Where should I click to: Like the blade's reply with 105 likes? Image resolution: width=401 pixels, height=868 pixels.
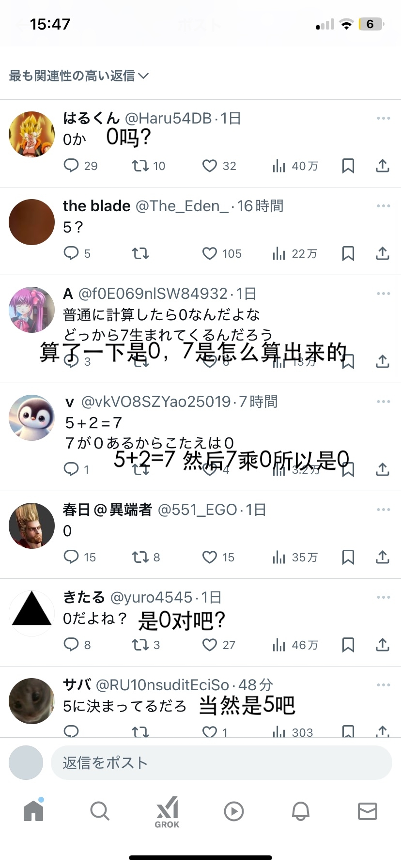coord(222,253)
